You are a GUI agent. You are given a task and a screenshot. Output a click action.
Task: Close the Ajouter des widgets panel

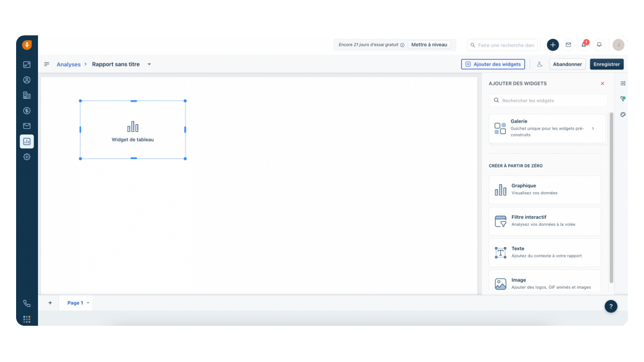[x=602, y=84]
